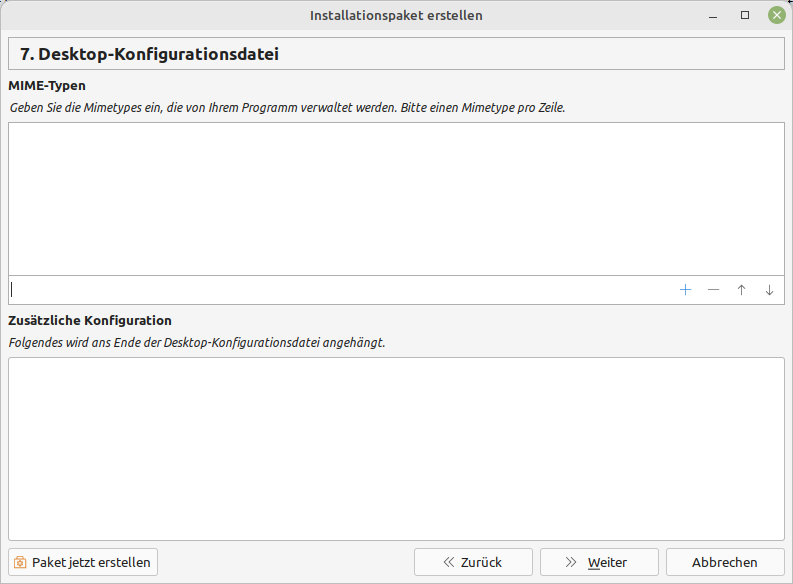Click the Zusätzliche Konfiguration section label

90,321
